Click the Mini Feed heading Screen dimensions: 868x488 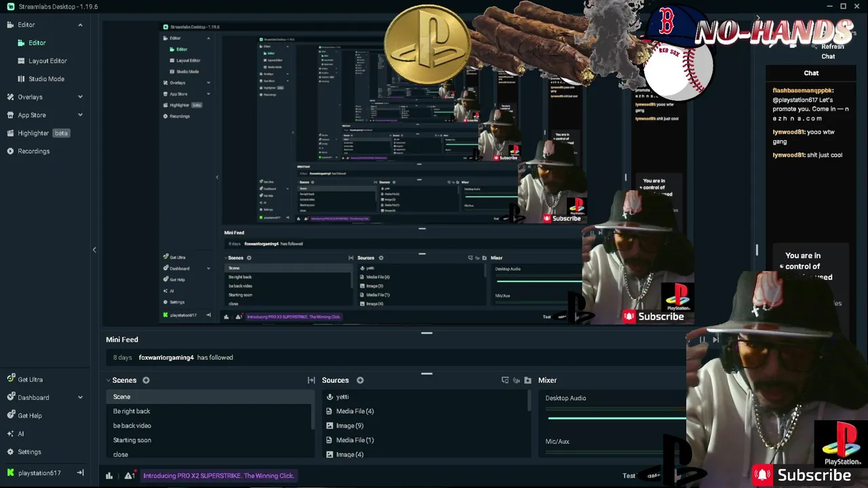(122, 340)
